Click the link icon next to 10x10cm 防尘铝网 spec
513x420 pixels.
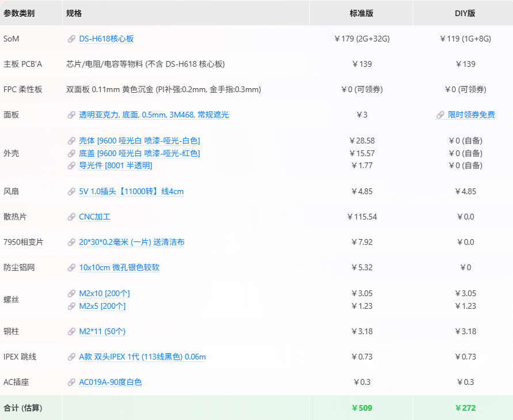(70, 267)
